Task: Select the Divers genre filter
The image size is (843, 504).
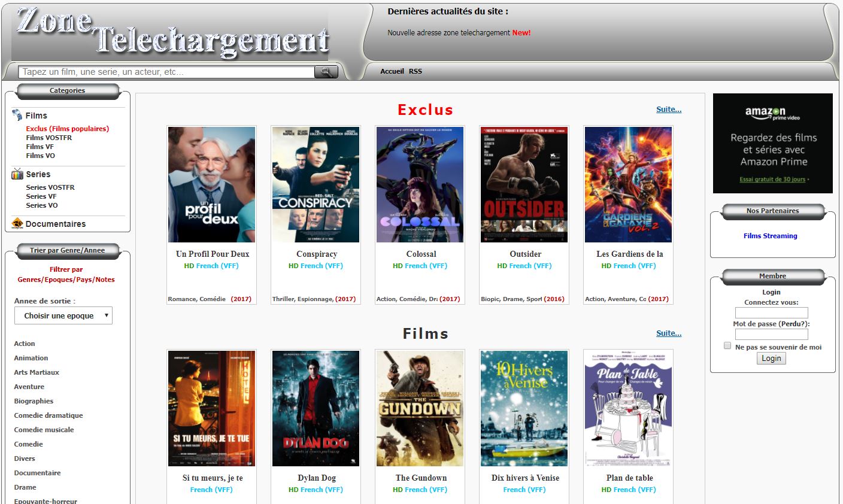Action: 25,459
